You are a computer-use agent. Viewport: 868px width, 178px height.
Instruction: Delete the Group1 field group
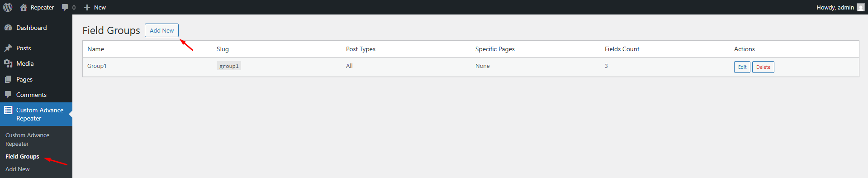[763, 67]
